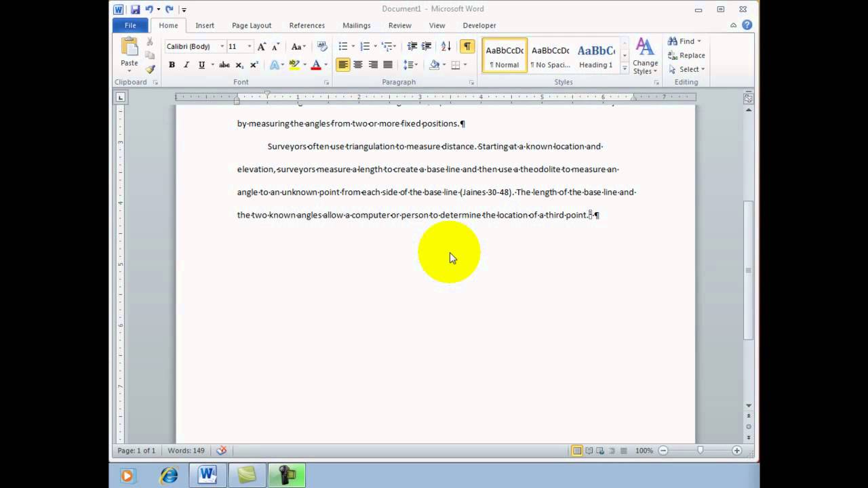The height and width of the screenshot is (488, 868).
Task: Click the zoom slider handle
Action: [x=701, y=451]
